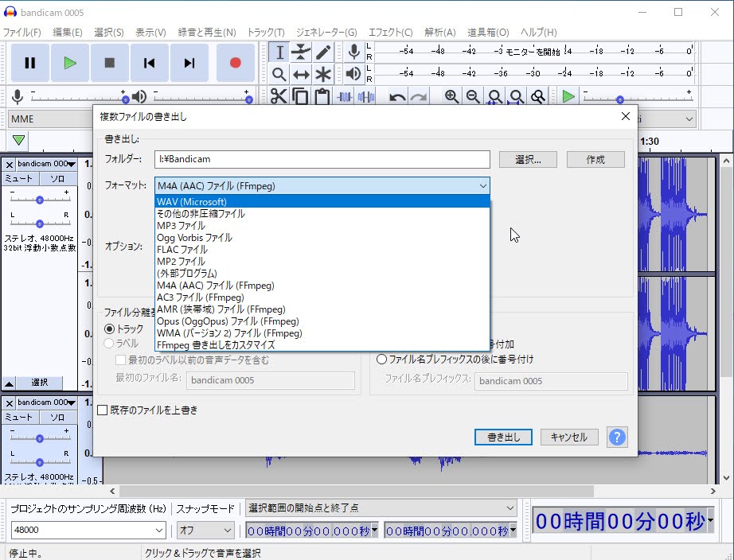Viewport: 734px width, 560px height.
Task: Click the 書き出し export button
Action: pyautogui.click(x=503, y=437)
